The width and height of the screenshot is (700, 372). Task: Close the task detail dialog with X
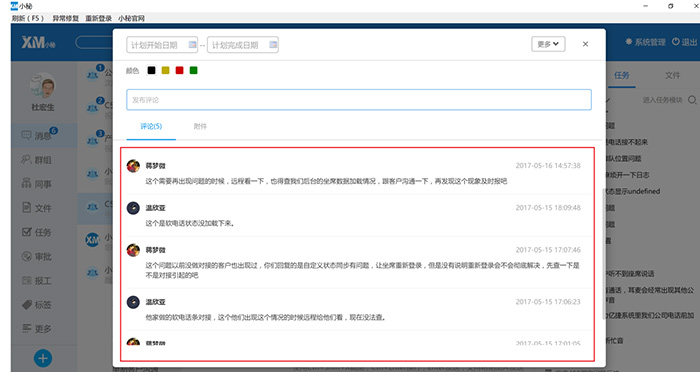[x=585, y=44]
